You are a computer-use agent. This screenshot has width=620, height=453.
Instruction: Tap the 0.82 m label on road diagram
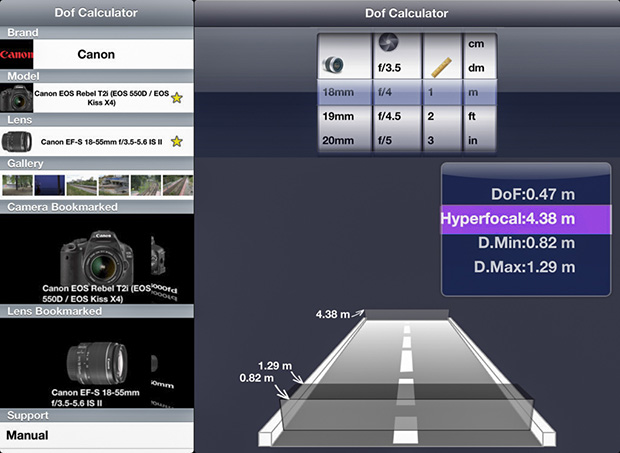pyautogui.click(x=257, y=378)
